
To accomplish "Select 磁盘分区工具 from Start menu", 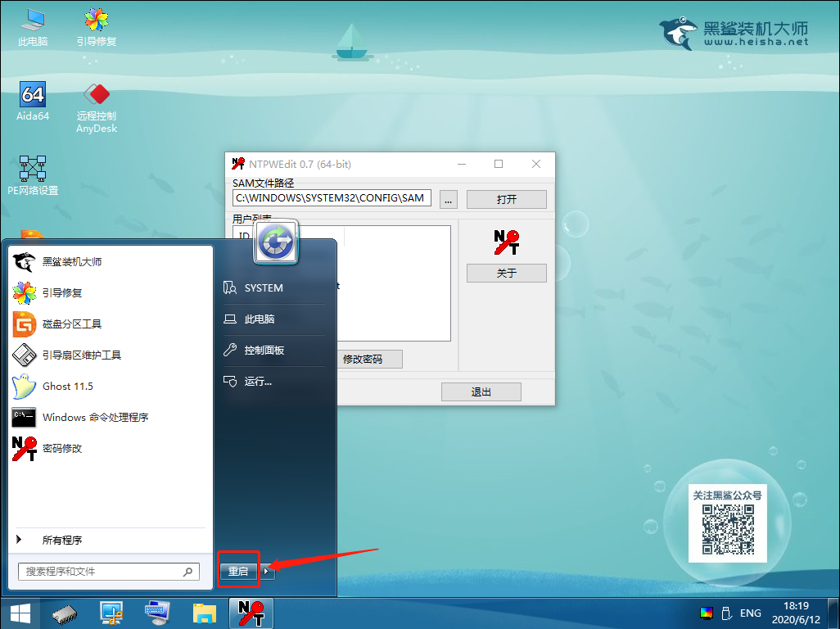I will (x=71, y=324).
